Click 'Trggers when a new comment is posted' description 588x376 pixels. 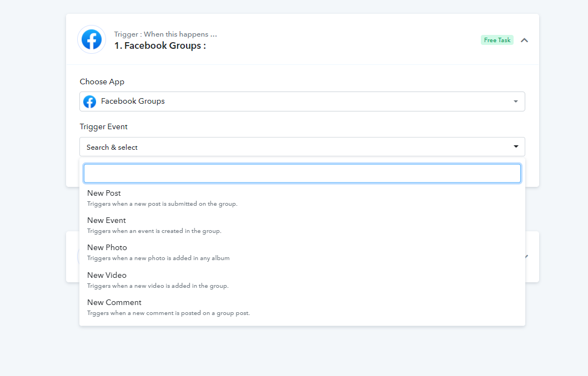point(168,313)
